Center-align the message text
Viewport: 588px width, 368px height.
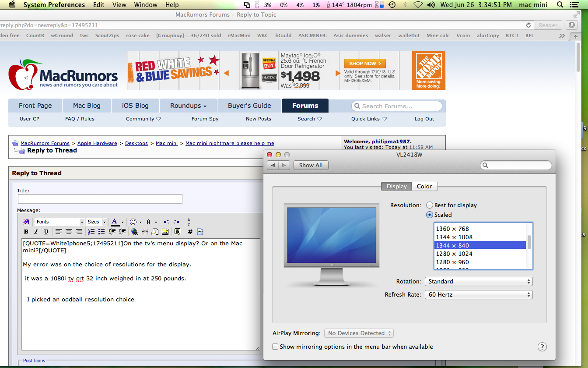[68, 232]
